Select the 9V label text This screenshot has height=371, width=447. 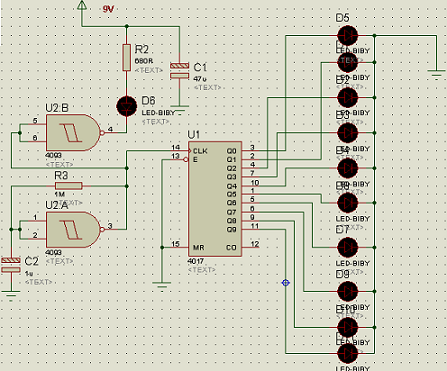tap(108, 9)
